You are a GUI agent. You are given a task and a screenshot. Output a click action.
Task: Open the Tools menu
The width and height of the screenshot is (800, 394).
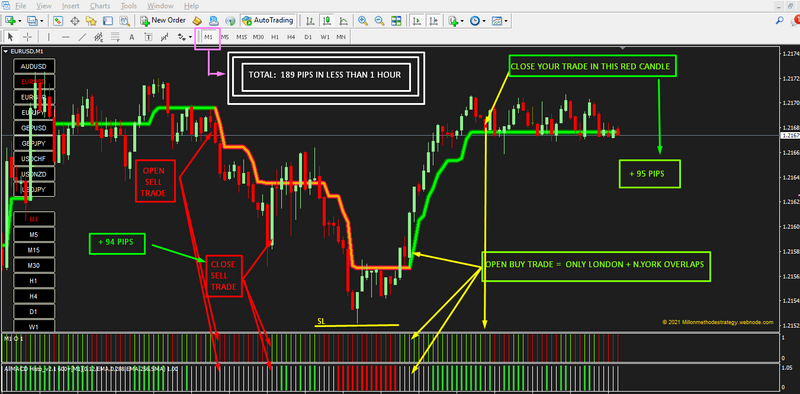click(x=129, y=6)
